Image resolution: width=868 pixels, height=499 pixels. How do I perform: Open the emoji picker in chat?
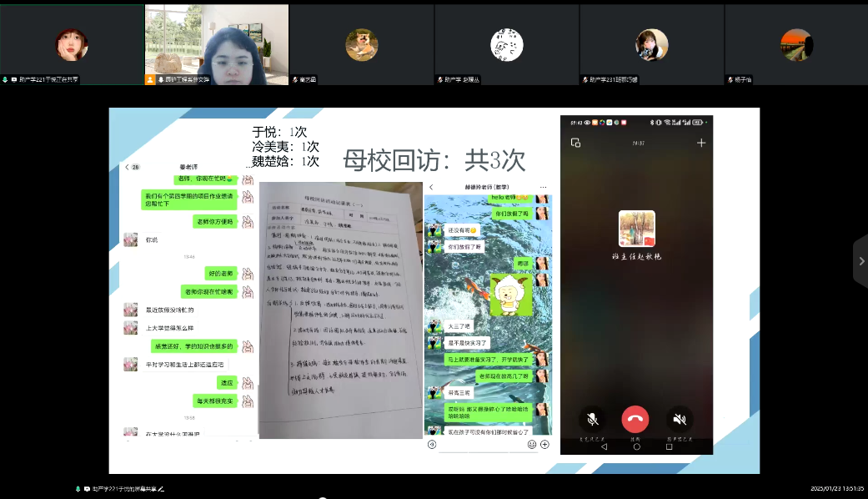[x=532, y=445]
